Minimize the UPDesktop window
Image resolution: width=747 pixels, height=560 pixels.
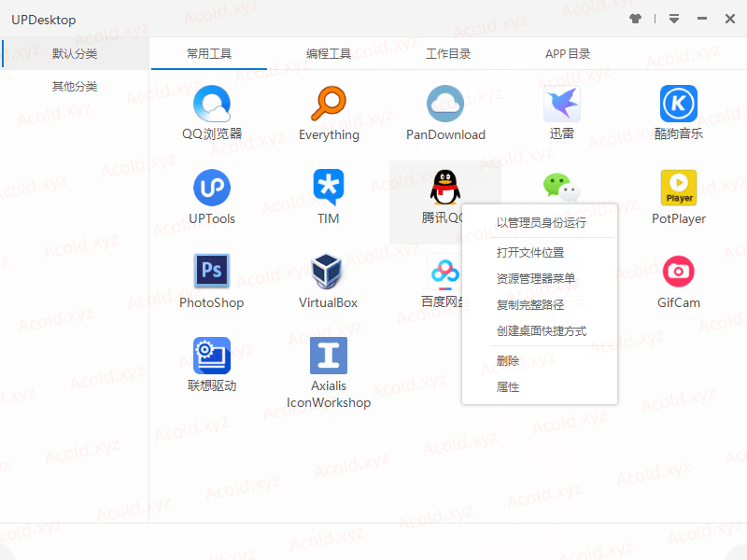(x=702, y=19)
